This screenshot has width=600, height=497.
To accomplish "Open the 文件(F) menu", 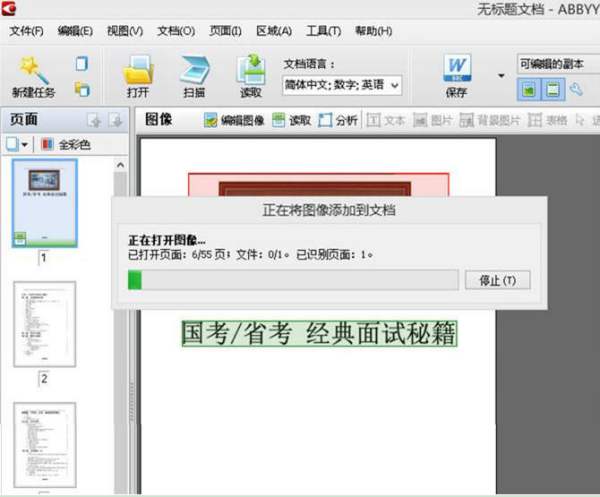I will [29, 31].
